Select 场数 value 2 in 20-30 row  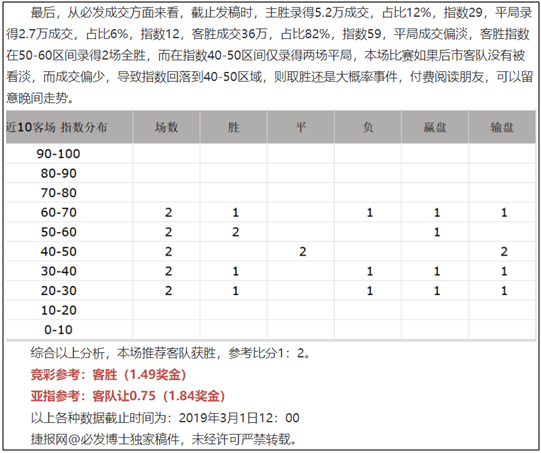[x=168, y=291]
